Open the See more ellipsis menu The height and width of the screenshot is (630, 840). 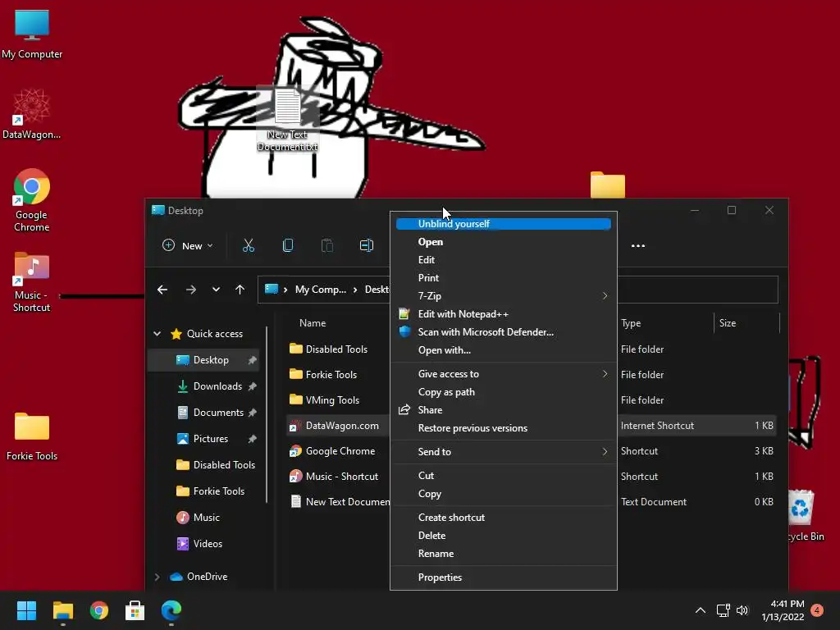point(637,245)
